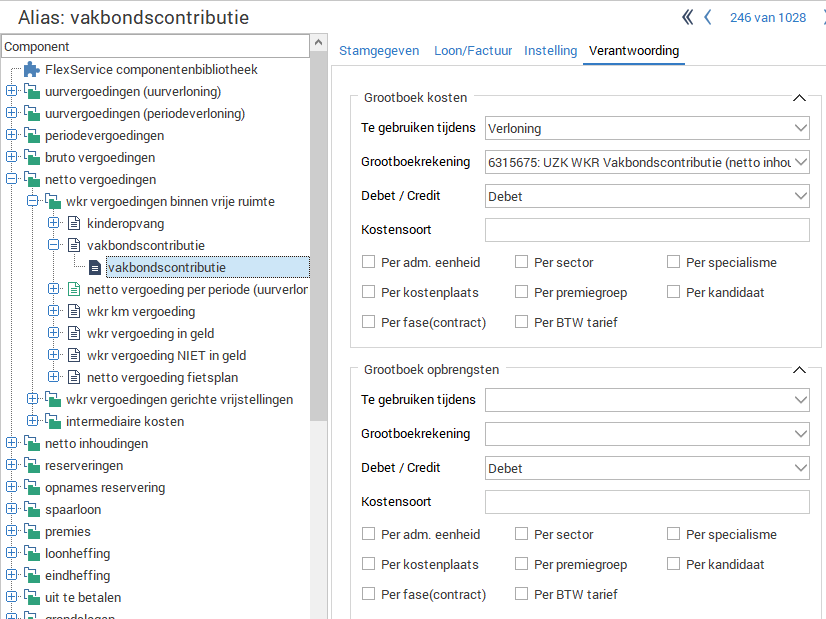This screenshot has height=619, width=826.
Task: Check Per kandidaat in Grootboek kosten
Action: 674,293
